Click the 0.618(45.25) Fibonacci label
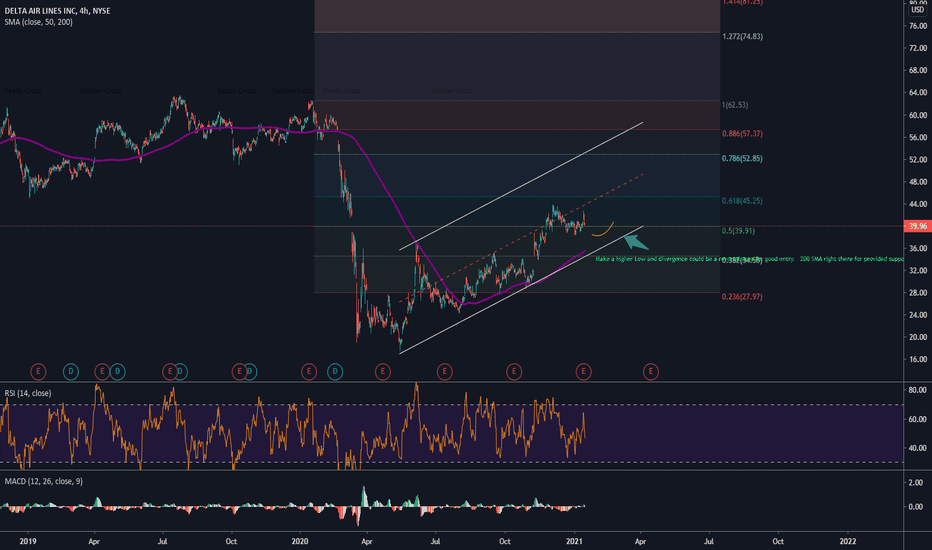 [742, 200]
